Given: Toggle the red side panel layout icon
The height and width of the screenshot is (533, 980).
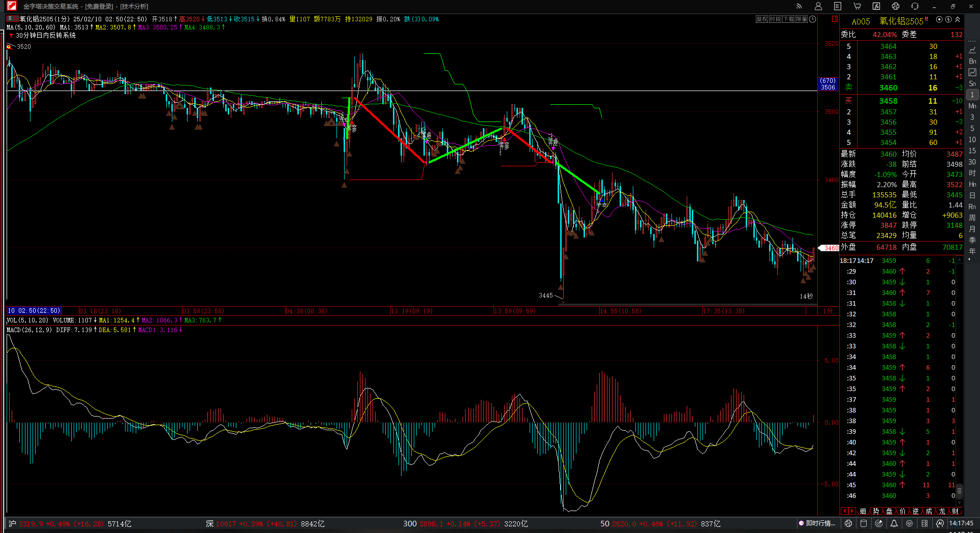Looking at the screenshot, I should pyautogui.click(x=835, y=19).
